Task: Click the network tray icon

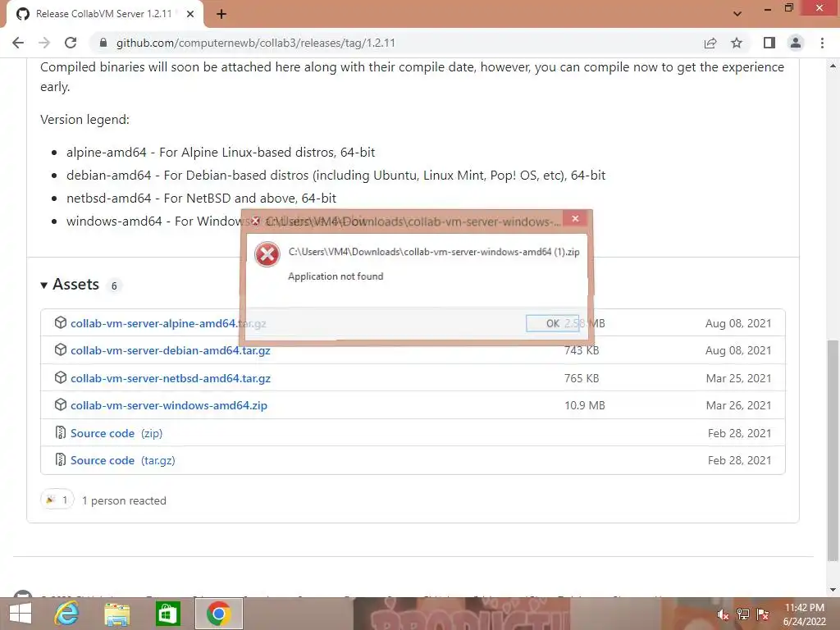Action: [x=743, y=614]
